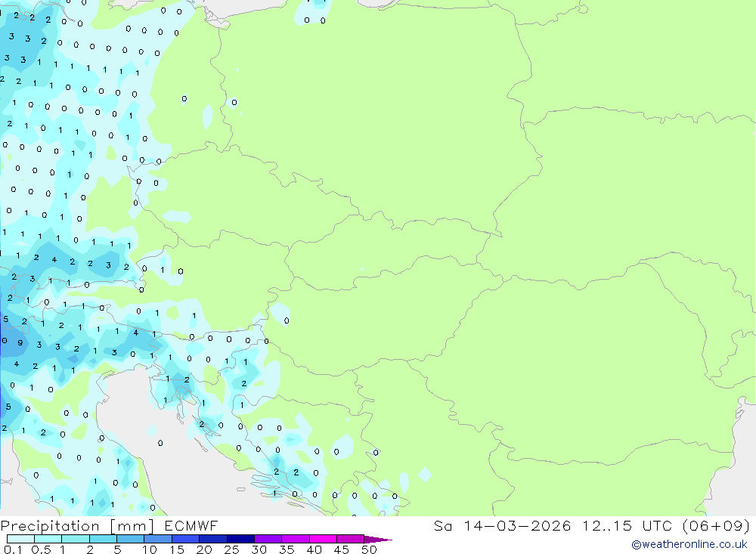This screenshot has width=756, height=554.
Task: Click the above-50 mm arrow tip of legend
Action: [378, 540]
